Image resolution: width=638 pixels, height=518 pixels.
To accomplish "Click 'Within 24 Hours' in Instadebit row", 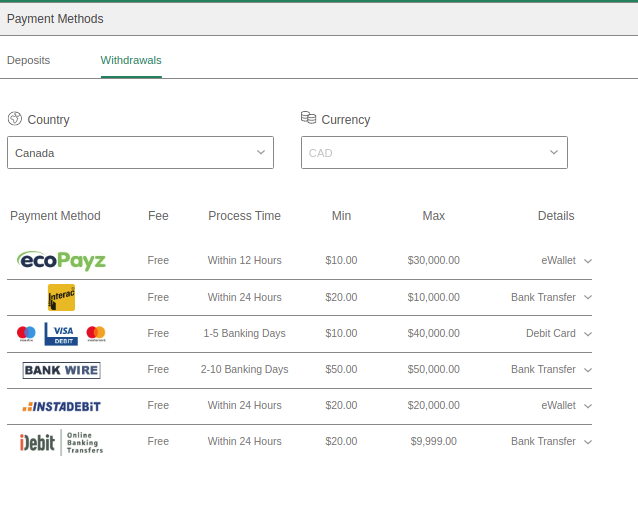I will point(245,405).
